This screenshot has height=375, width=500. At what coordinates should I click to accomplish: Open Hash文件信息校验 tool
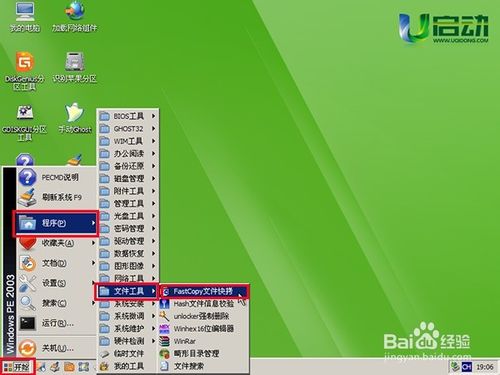(204, 304)
